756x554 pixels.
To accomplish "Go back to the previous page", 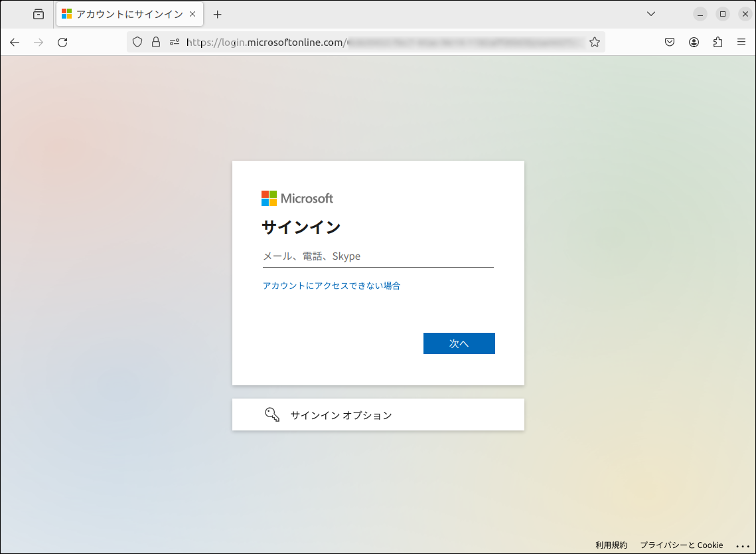I will click(x=15, y=43).
